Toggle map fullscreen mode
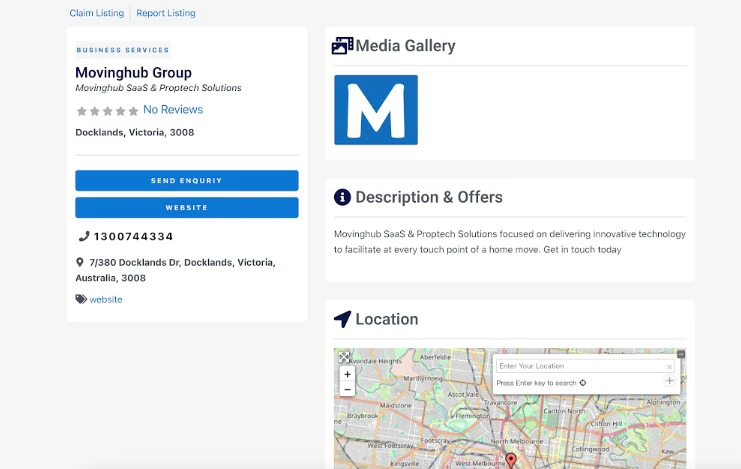The image size is (741, 469). coord(345,357)
